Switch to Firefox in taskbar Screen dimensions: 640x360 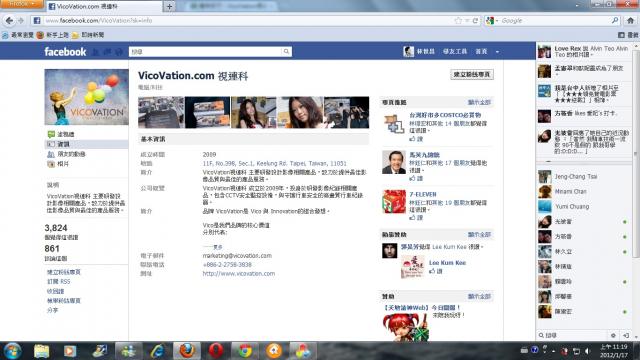point(187,351)
